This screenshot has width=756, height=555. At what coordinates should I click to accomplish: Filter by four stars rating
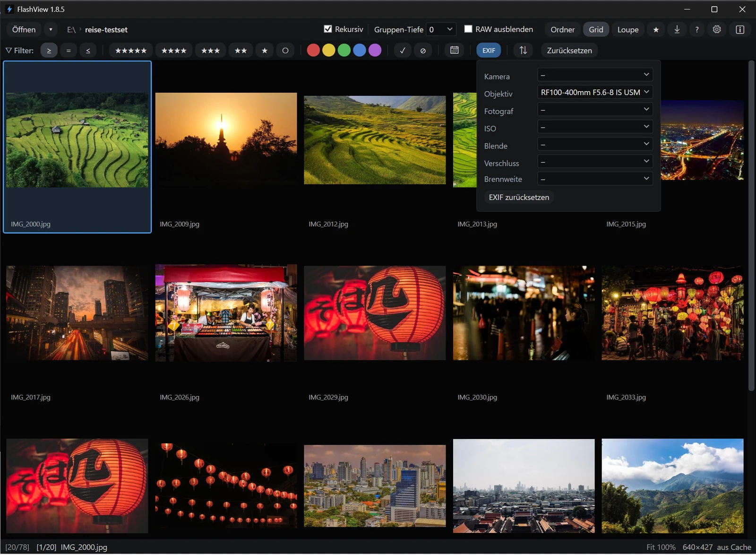174,51
